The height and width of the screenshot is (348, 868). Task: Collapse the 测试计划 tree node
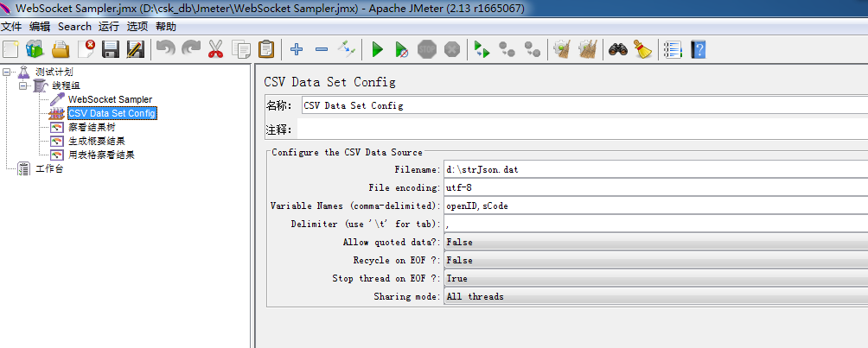point(7,72)
